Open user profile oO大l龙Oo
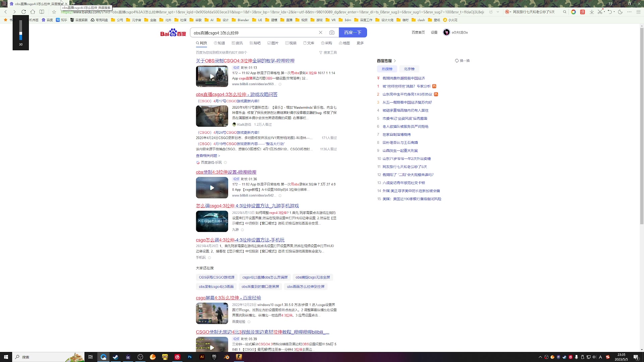The height and width of the screenshot is (362, 644). (x=455, y=33)
